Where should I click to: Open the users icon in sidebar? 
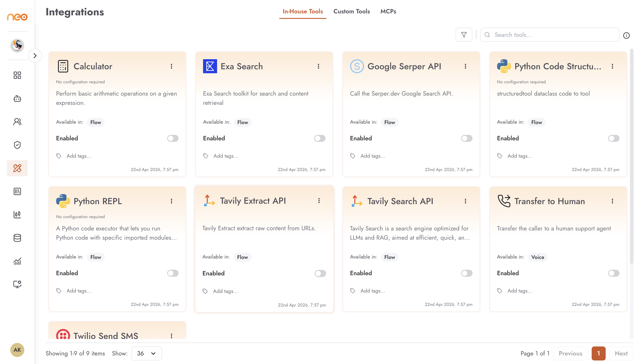pos(17,122)
